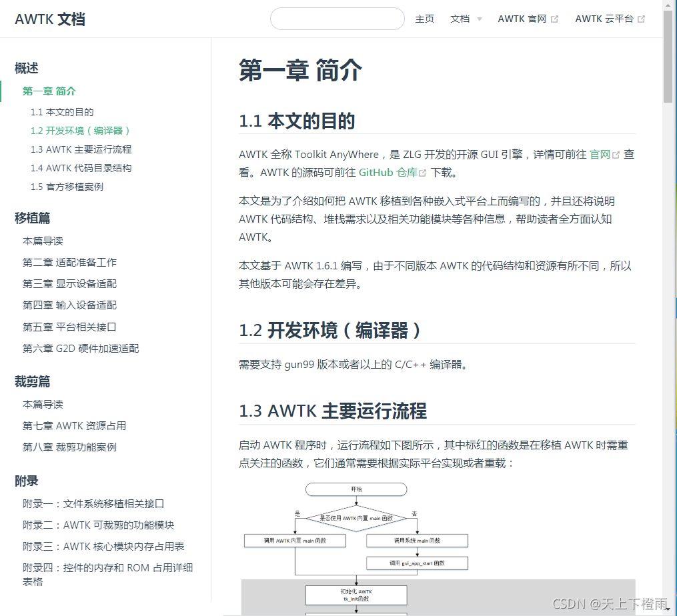Screen dimensions: 677x616
Task: Follow the GitHub 仓库 link
Action: point(388,173)
